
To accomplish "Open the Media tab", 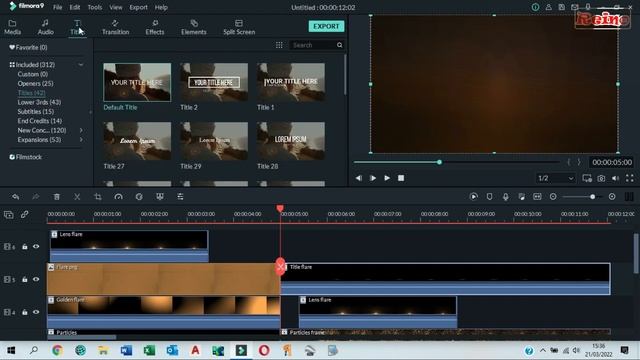I will click(12, 27).
